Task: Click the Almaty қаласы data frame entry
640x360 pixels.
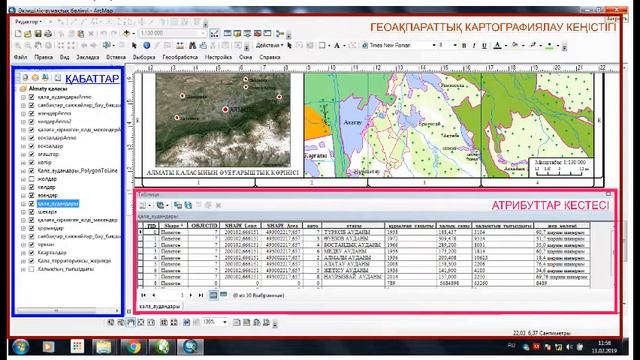Action: pos(48,88)
